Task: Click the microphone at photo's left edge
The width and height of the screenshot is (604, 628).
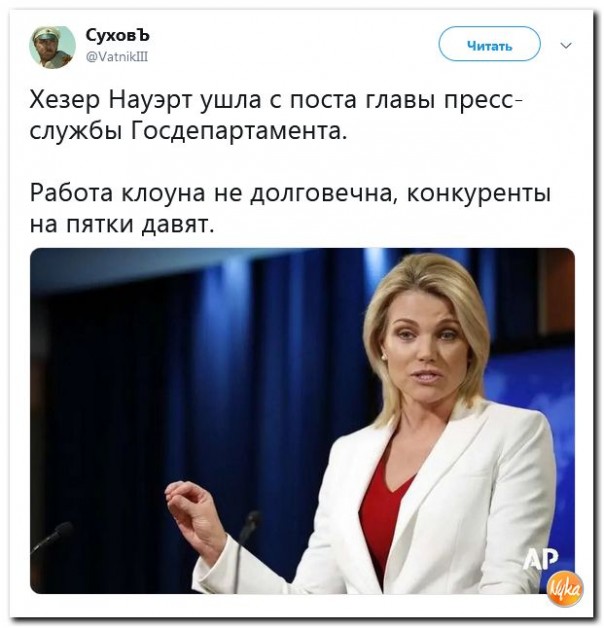Action: pyautogui.click(x=52, y=537)
